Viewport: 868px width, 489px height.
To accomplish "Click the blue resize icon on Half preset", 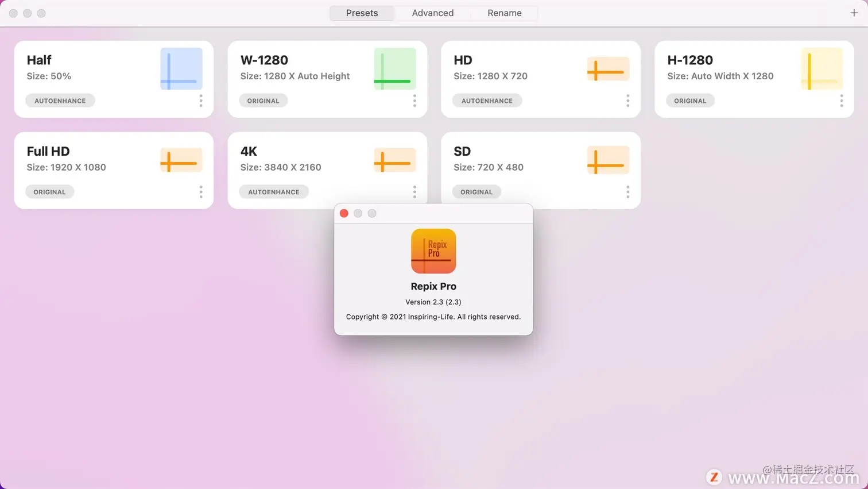I will (181, 69).
